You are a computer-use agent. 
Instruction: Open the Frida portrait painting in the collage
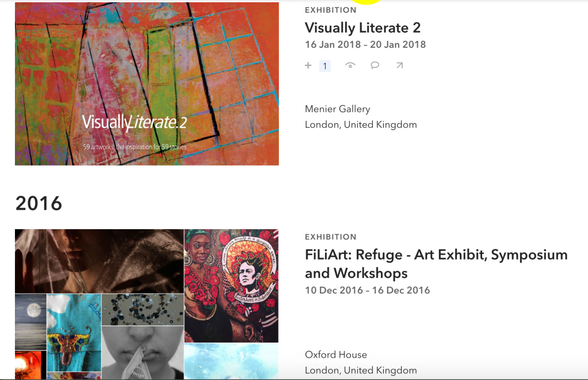231,286
